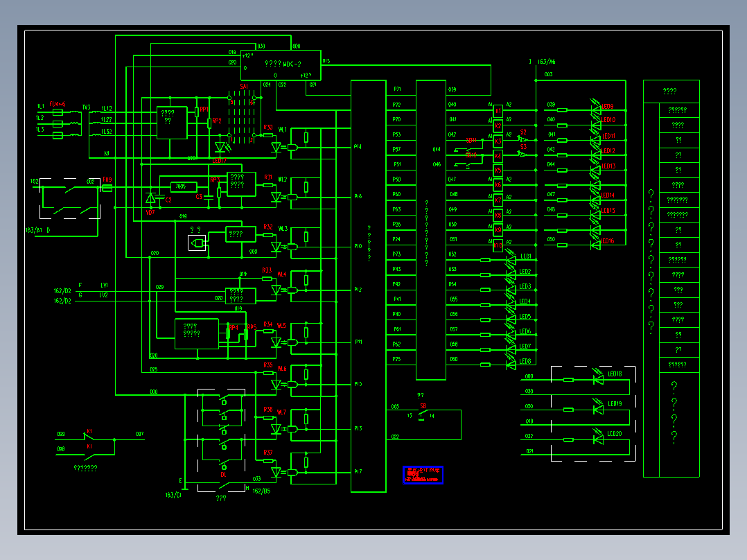Select relay coil K7
Viewport: 747px width, 560px height.
498,200
